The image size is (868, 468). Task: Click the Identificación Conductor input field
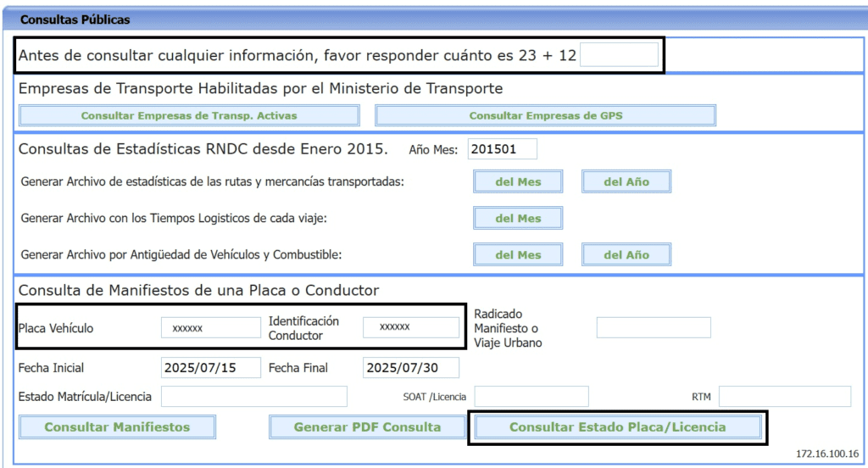point(411,327)
